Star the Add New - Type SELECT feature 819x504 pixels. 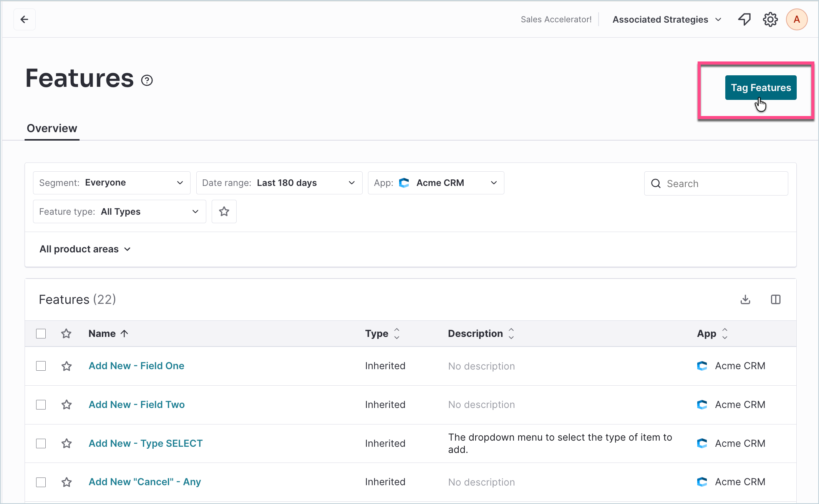click(66, 443)
